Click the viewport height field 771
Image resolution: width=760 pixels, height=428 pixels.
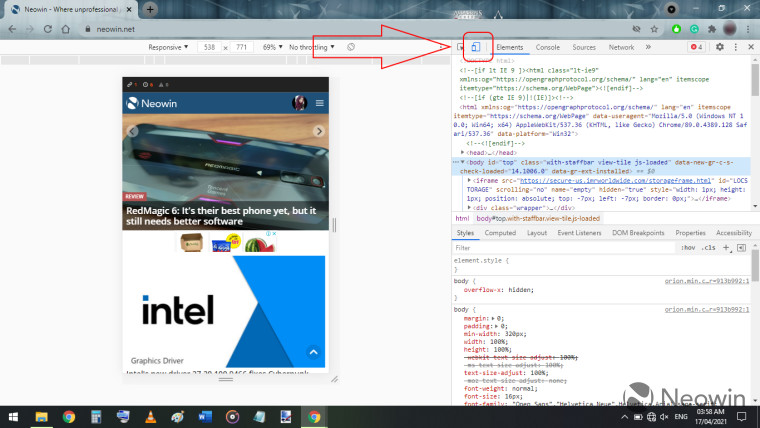[241, 47]
